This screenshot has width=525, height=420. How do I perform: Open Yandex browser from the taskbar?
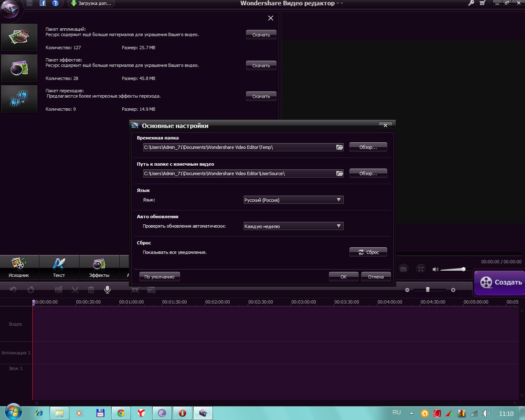142,413
